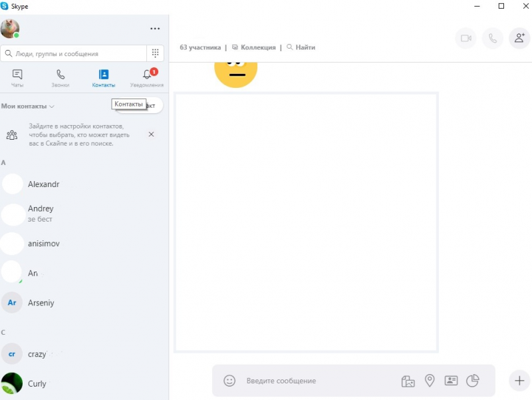The height and width of the screenshot is (400, 532).
Task: Click the Ar avatar of Arseniy
Action: 12,303
